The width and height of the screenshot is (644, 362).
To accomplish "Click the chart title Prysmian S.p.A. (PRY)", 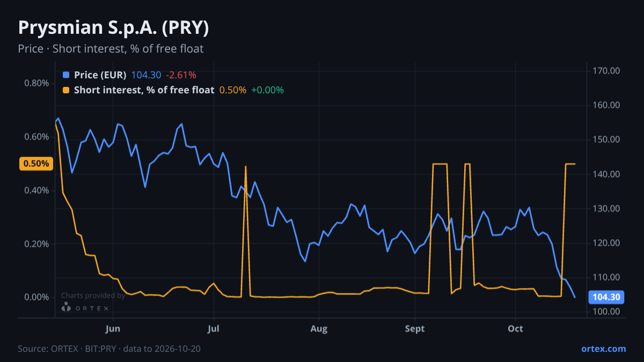I will point(113,28).
